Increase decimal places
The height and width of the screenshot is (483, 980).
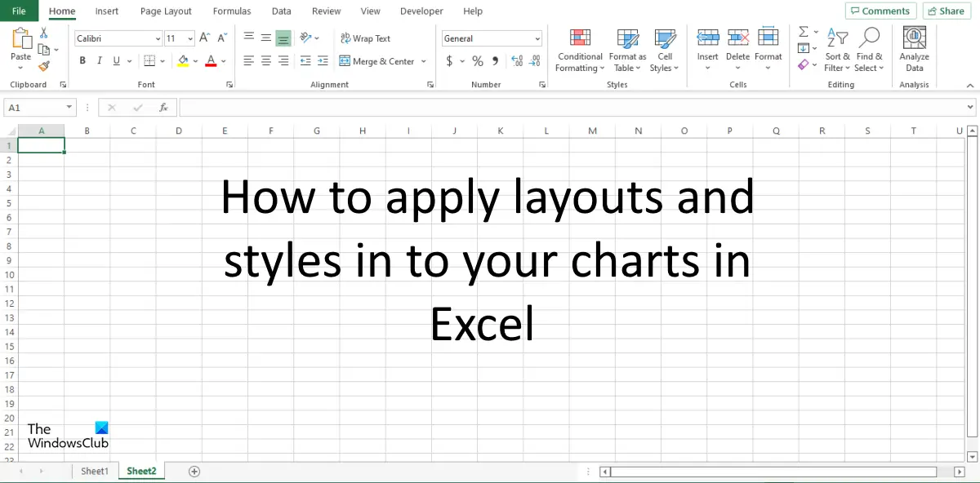pyautogui.click(x=517, y=61)
